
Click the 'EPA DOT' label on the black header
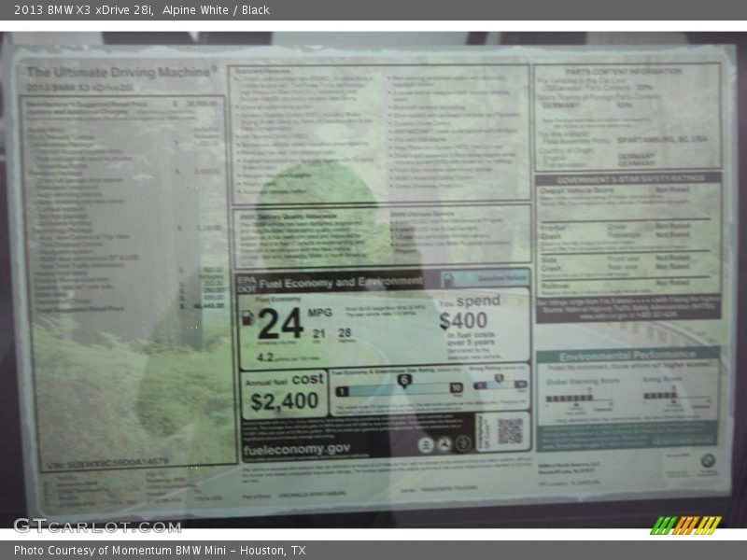(x=247, y=284)
